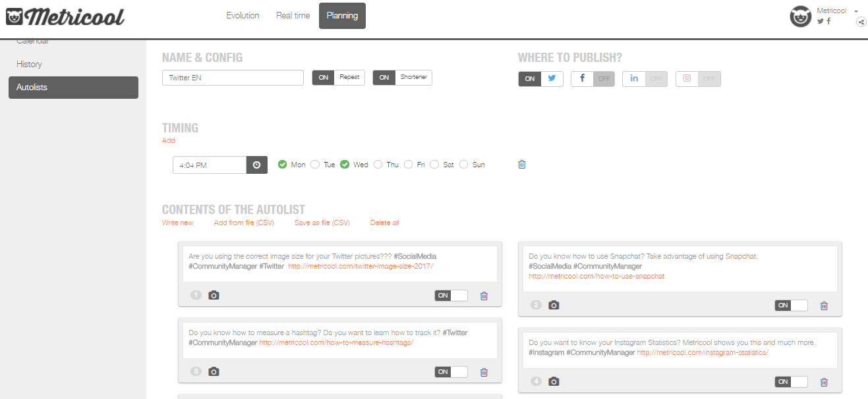Screen dimensions: 868x399
Task: Open the twitter-image-size-2017 link
Action: (361, 267)
